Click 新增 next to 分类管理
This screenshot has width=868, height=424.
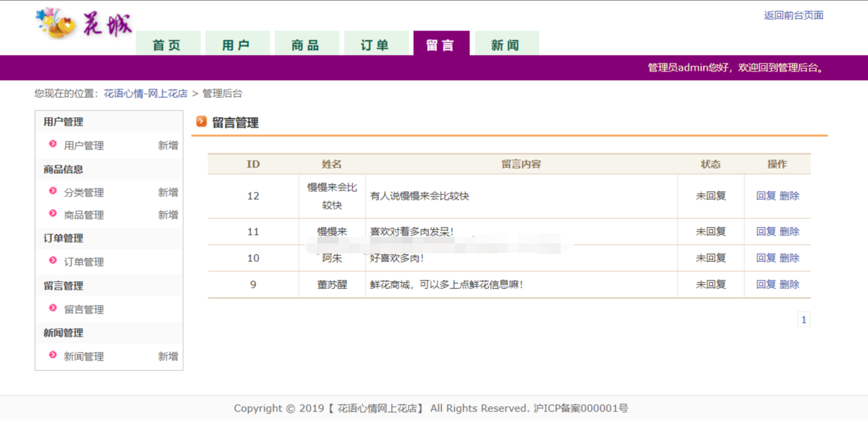coord(168,192)
